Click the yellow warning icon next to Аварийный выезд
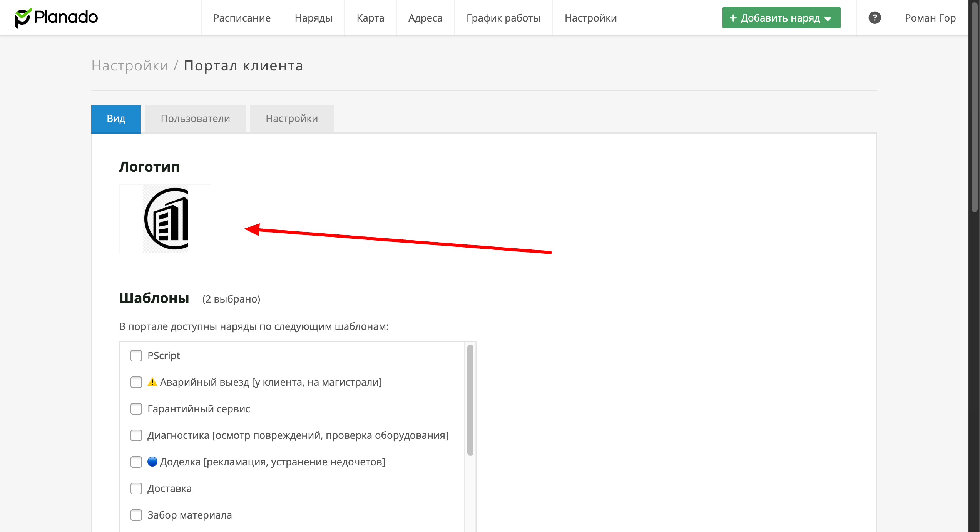980x532 pixels. click(x=152, y=382)
